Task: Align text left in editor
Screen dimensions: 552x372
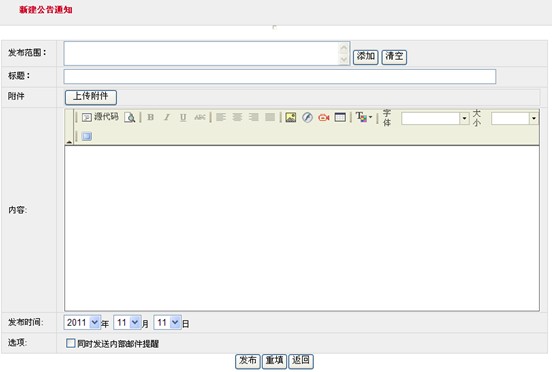Action: [221, 117]
